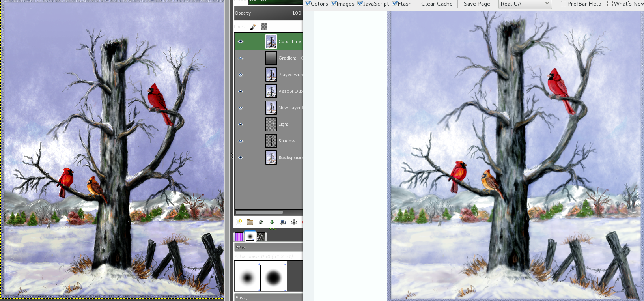This screenshot has width=644, height=301.
Task: Uncheck the JavaScript checkbox
Action: (x=360, y=4)
